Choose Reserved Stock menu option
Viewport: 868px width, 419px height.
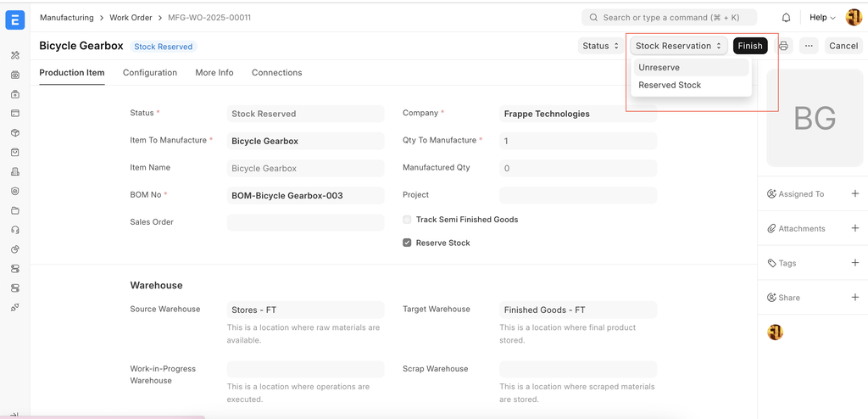670,85
